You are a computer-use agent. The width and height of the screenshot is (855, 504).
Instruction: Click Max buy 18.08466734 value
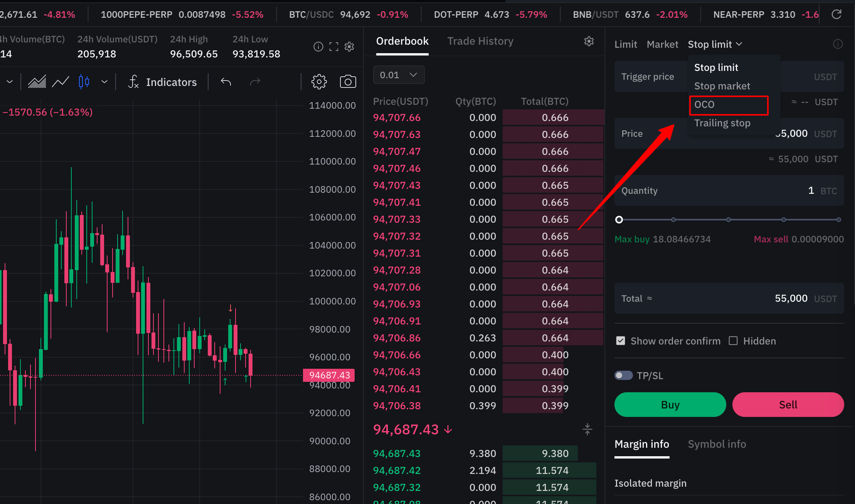682,239
